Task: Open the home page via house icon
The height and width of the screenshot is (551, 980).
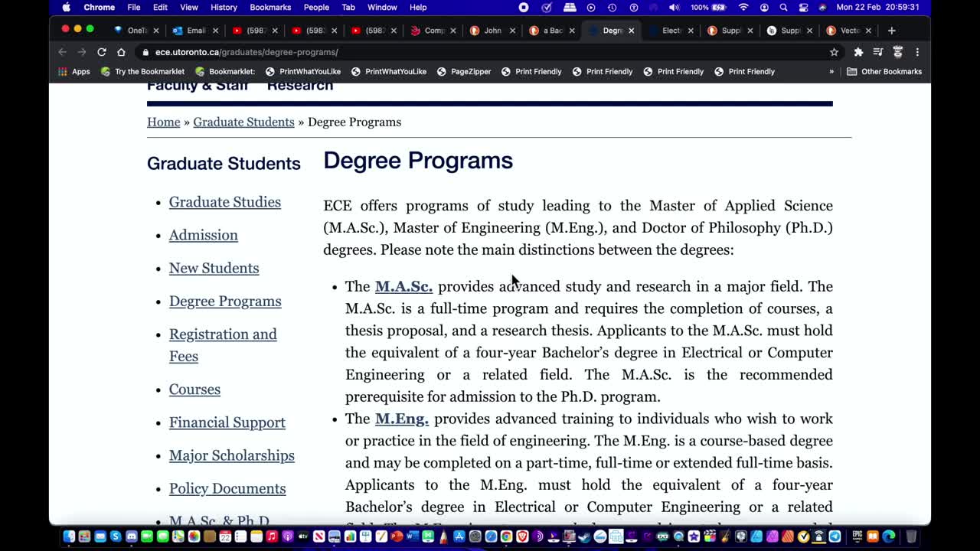Action: click(121, 52)
